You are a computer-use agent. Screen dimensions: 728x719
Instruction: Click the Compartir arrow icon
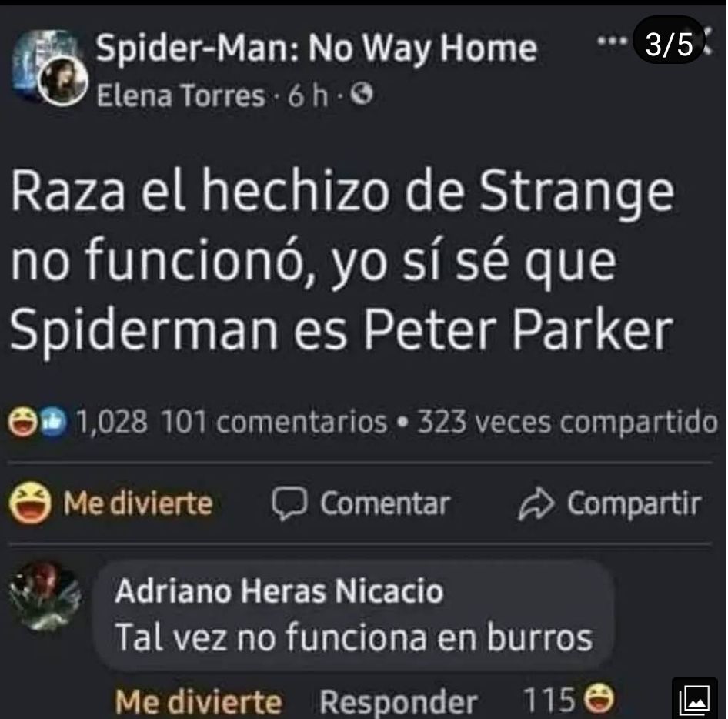click(536, 503)
